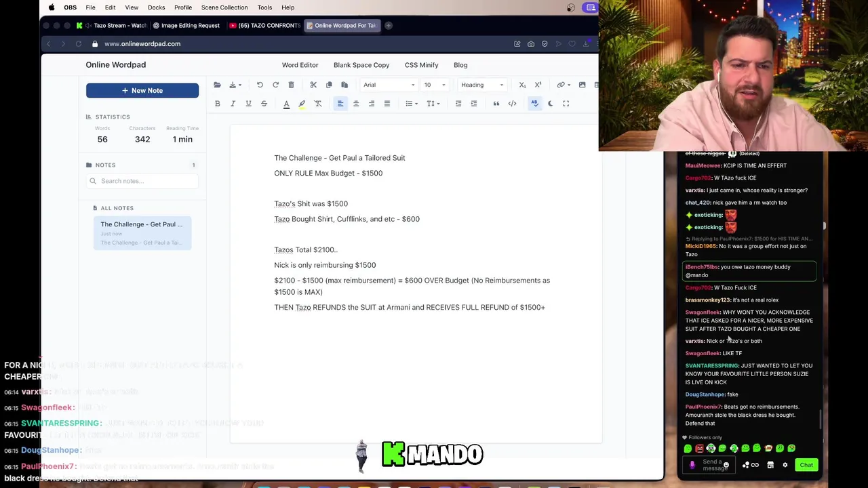Pick the text color swatch

[286, 104]
